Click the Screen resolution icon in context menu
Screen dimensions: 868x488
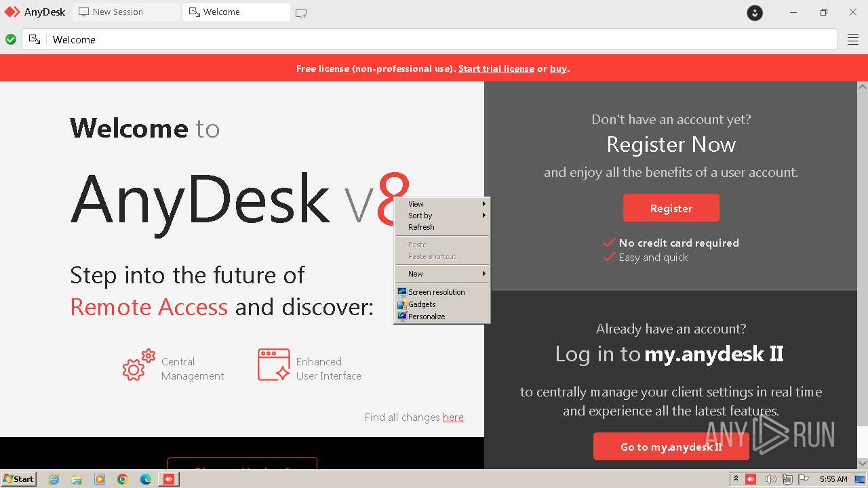[402, 292]
